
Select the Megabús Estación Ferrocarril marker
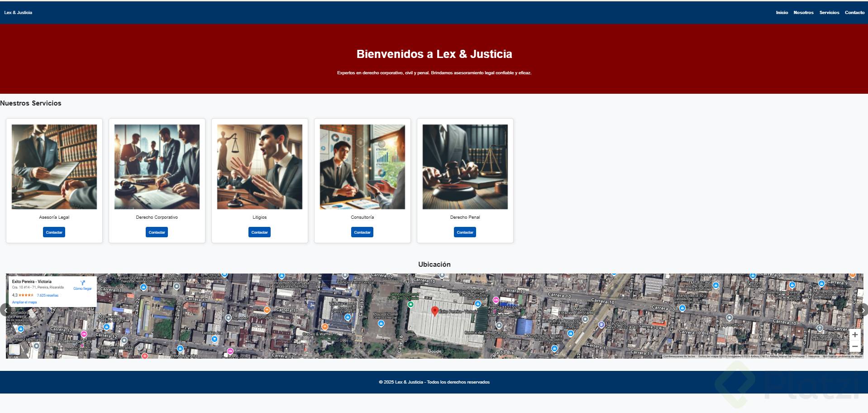click(585, 319)
